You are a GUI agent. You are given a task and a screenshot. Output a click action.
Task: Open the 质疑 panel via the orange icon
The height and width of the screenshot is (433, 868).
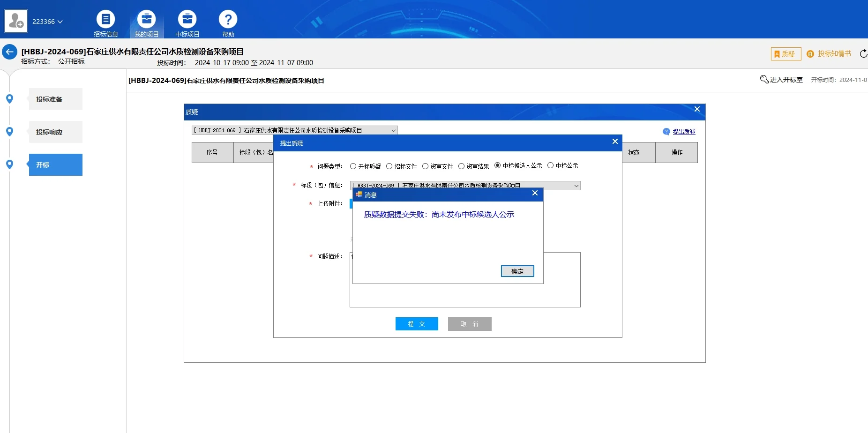(x=785, y=54)
